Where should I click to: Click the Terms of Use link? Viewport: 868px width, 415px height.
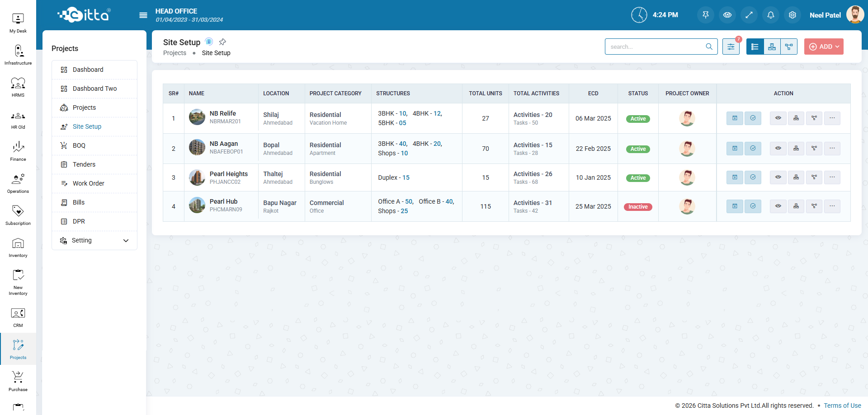[x=842, y=406]
